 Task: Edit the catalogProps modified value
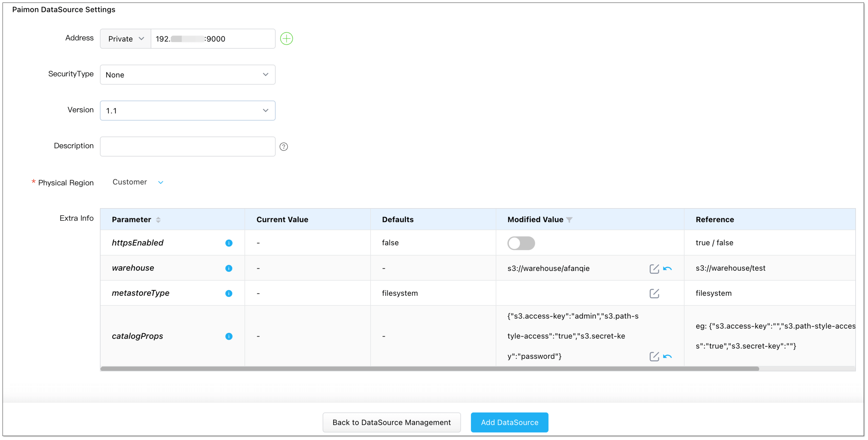click(654, 356)
